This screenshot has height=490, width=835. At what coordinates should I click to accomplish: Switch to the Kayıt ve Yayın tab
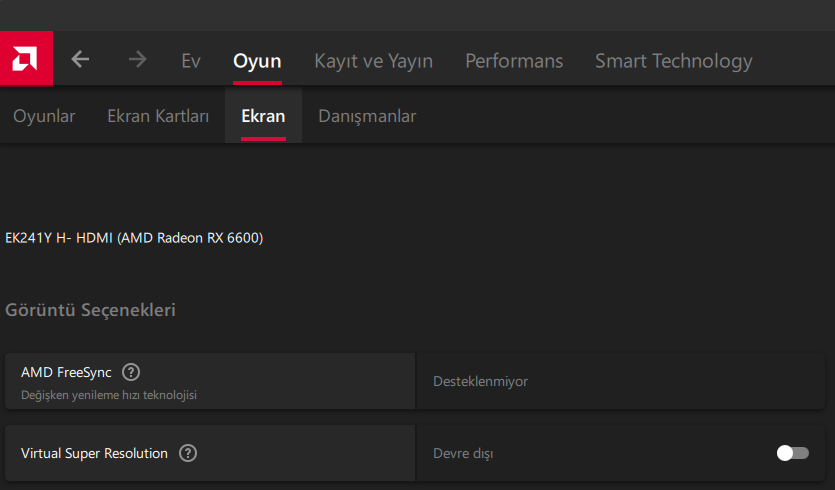[373, 61]
